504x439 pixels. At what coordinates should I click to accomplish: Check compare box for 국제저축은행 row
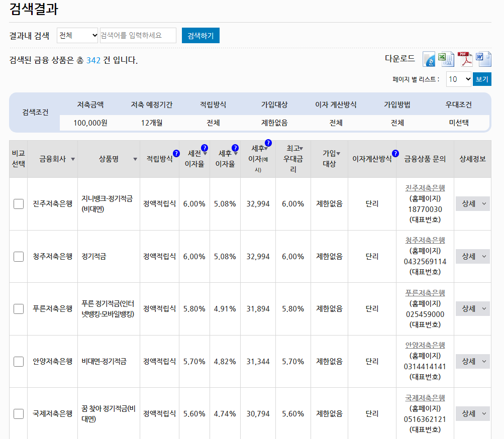[x=18, y=413]
